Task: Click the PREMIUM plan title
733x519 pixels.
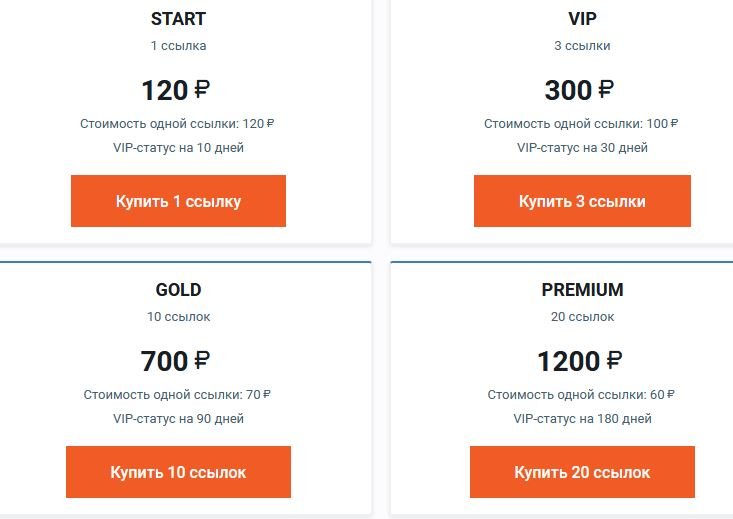Action: click(582, 290)
